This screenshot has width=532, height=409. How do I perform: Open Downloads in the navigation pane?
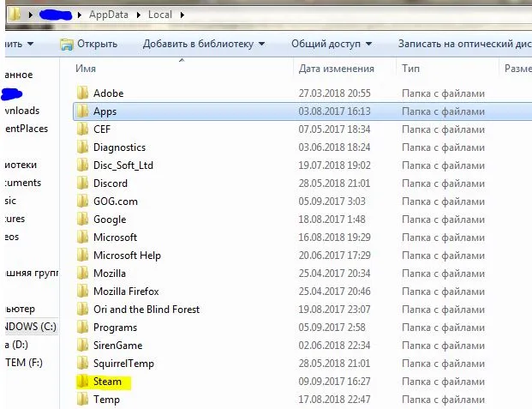(22, 111)
